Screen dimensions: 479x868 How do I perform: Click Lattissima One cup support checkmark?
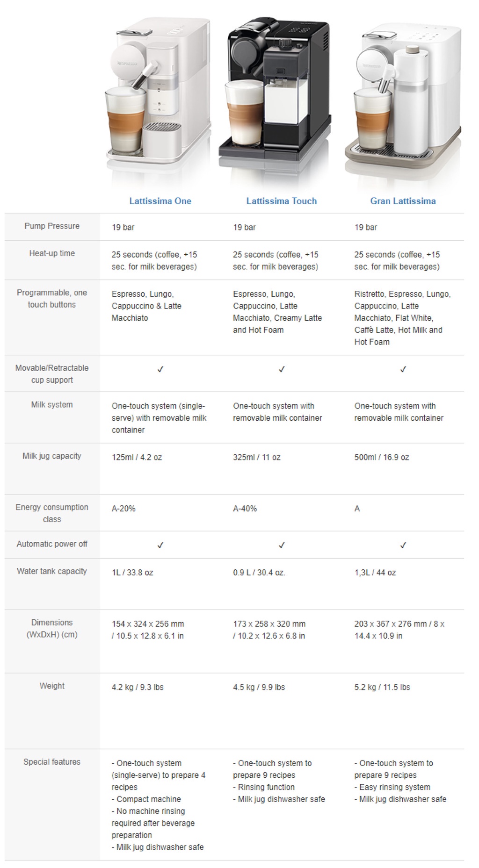pos(160,369)
